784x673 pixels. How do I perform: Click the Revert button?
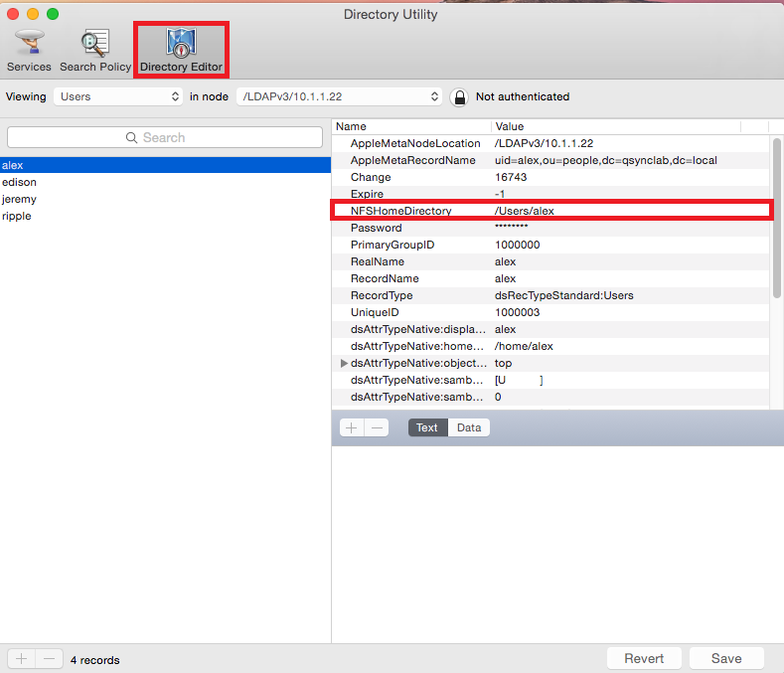point(644,658)
